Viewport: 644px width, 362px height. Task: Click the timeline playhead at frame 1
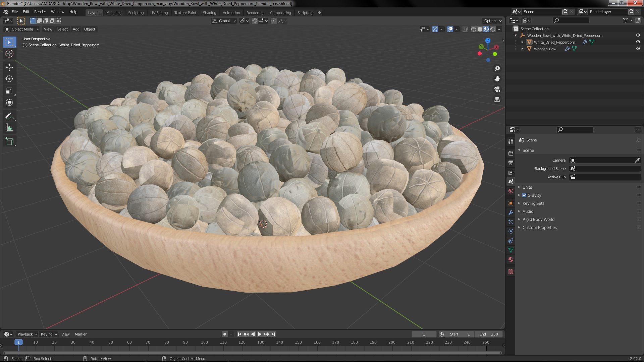pos(18,342)
